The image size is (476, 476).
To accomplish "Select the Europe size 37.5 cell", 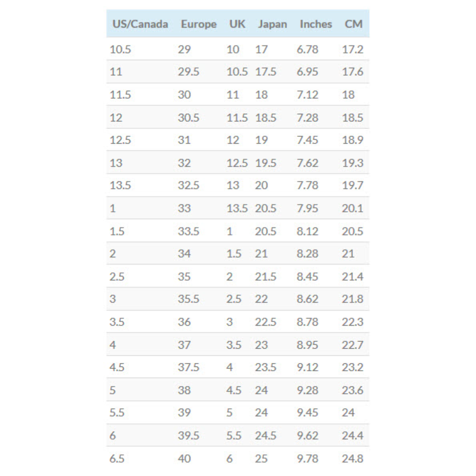I will 188,367.
